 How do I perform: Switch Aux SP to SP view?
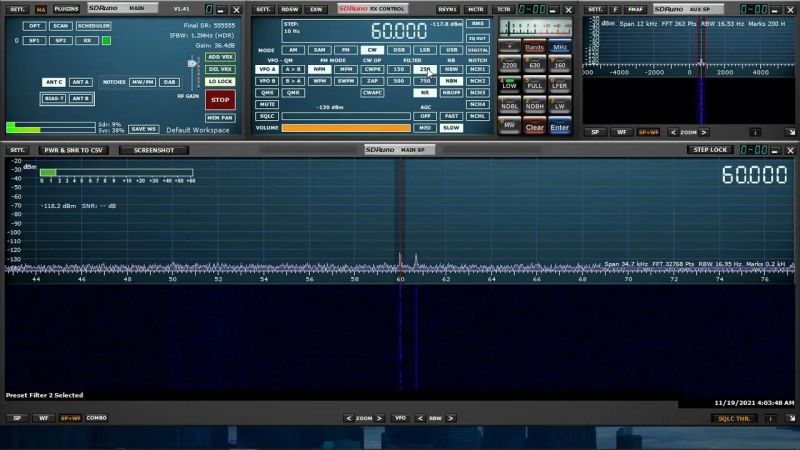pos(595,132)
